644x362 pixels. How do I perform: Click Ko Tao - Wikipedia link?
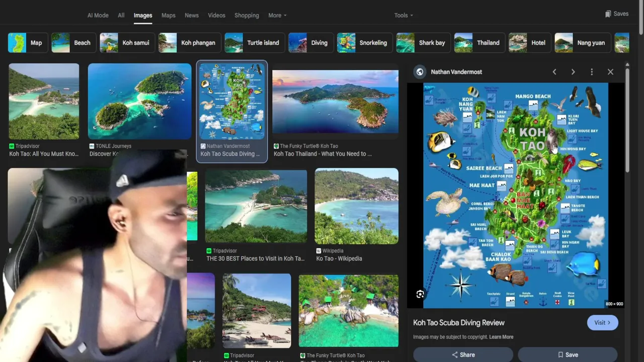coord(339,258)
